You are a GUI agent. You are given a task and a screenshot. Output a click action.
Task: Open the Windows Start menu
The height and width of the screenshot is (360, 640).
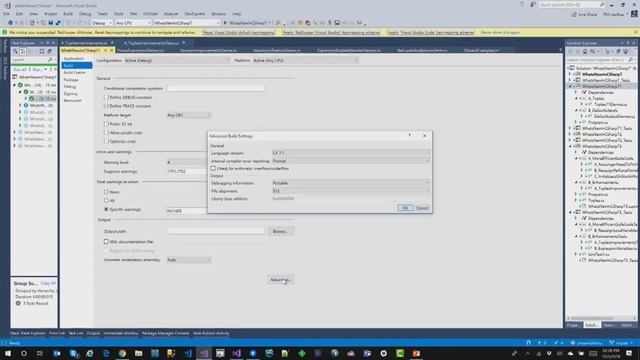(x=8, y=353)
